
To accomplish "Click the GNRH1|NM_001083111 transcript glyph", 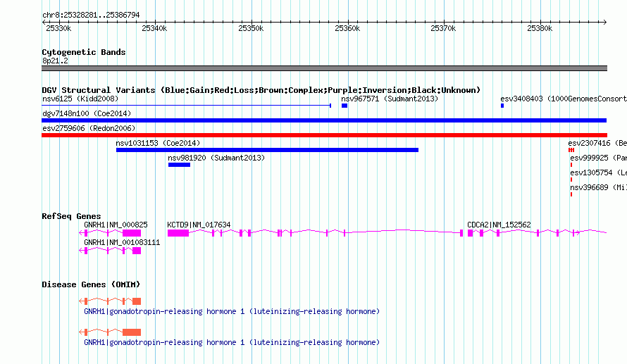I will [x=110, y=251].
